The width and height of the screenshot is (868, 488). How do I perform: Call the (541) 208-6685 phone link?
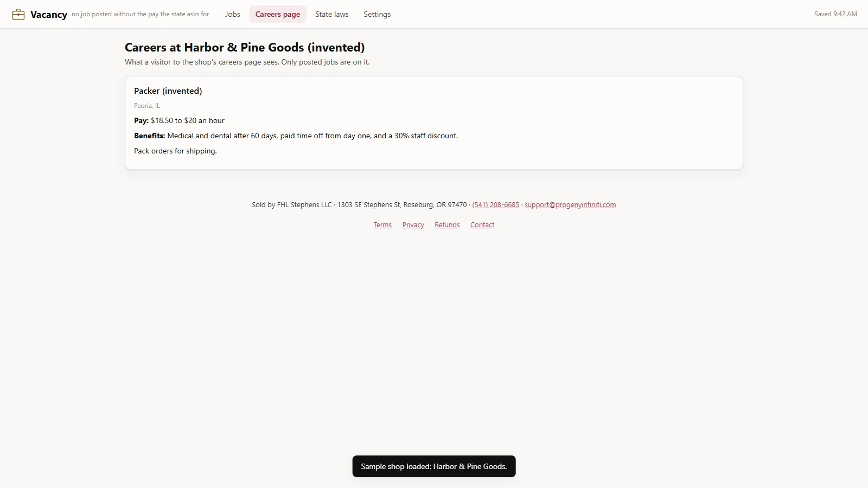pos(496,205)
